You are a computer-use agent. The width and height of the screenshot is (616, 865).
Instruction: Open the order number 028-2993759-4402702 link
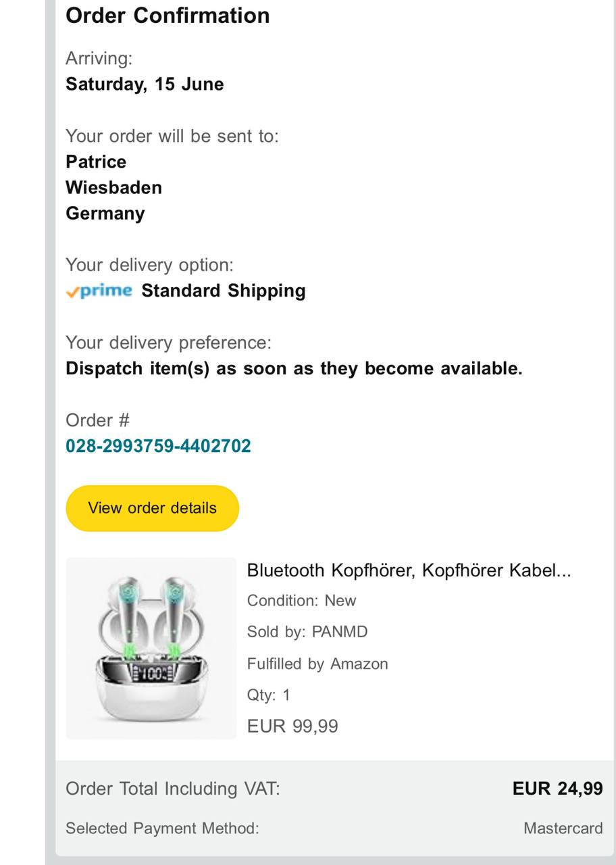158,446
